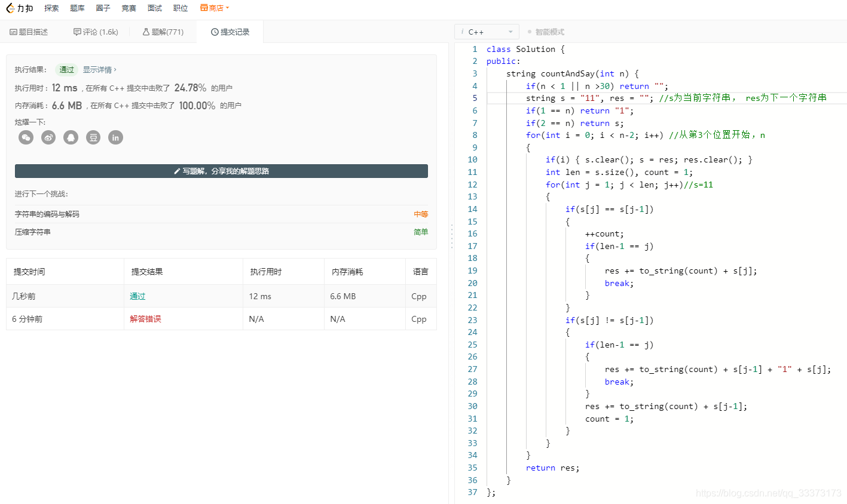Switch to the 评论 (1.6k) tab
Viewport: 847px width, 504px height.
pos(96,32)
